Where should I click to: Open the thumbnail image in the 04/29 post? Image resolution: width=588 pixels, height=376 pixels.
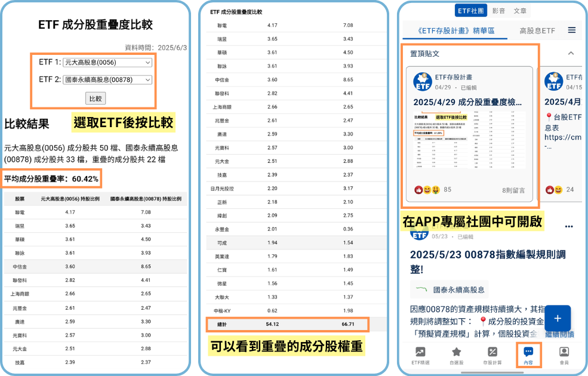tap(469, 140)
